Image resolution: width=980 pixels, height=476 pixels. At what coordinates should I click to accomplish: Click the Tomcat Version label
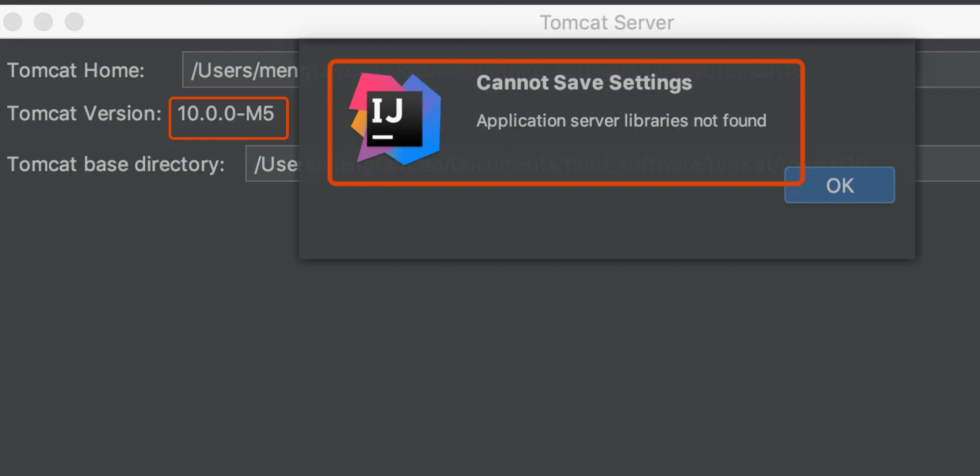(84, 113)
